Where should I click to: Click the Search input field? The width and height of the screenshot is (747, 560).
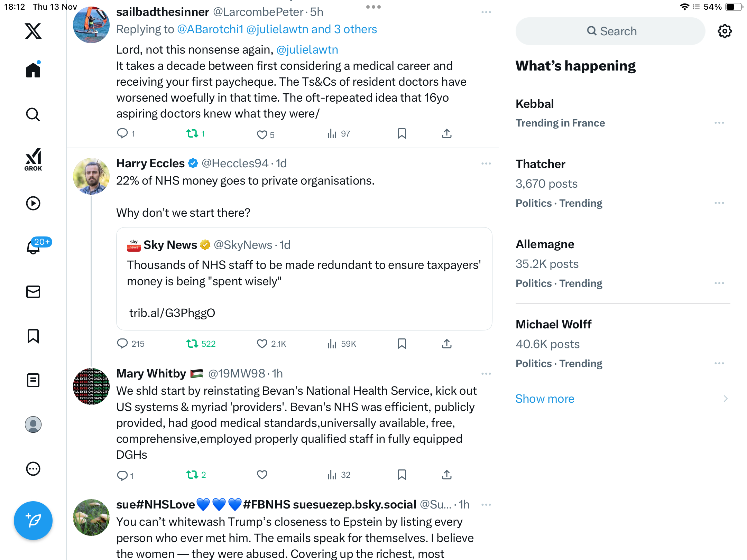(610, 31)
